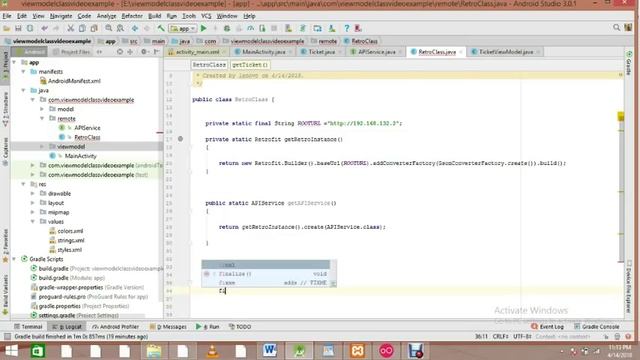Open File Explorer on the taskbar
Viewport: 640px width, 360px height.
[x=154, y=351]
